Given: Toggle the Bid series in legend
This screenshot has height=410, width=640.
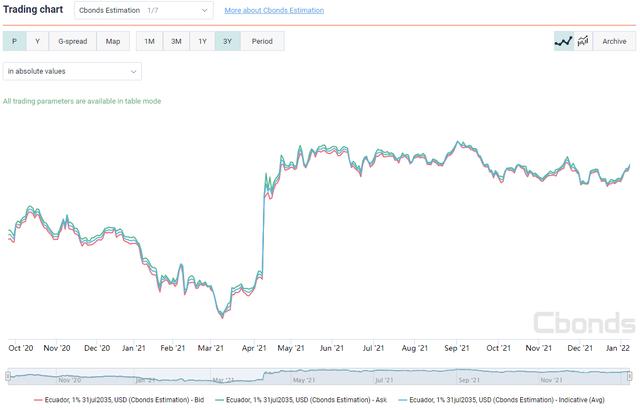Looking at the screenshot, I should tap(119, 400).
